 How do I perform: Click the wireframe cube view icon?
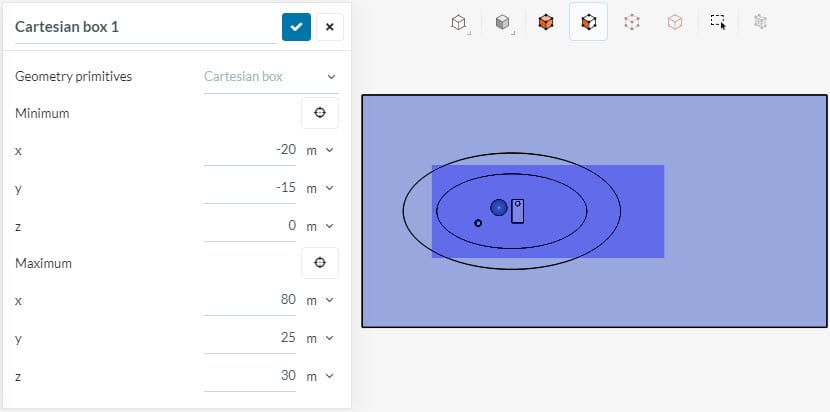click(x=458, y=21)
